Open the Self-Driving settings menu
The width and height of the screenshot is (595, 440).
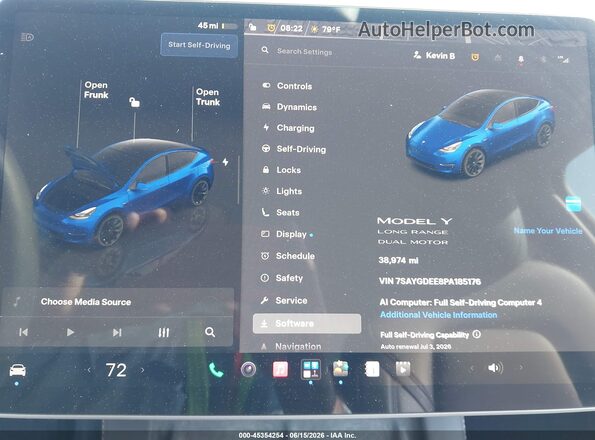coord(294,149)
